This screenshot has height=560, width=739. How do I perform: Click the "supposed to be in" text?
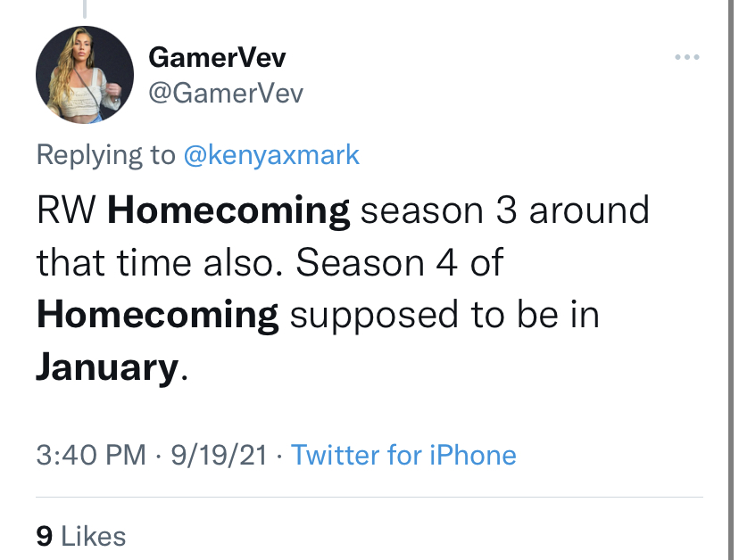tap(444, 316)
